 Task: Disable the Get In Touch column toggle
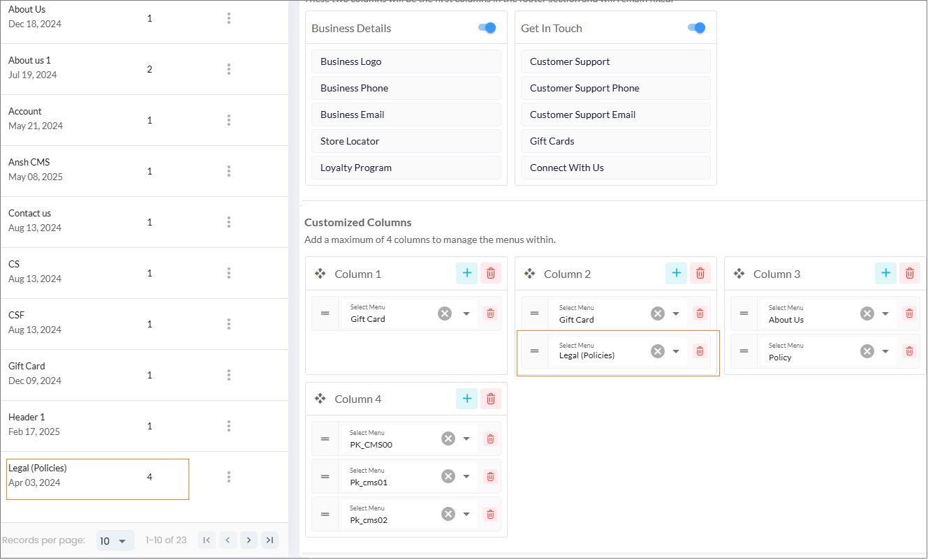point(696,28)
